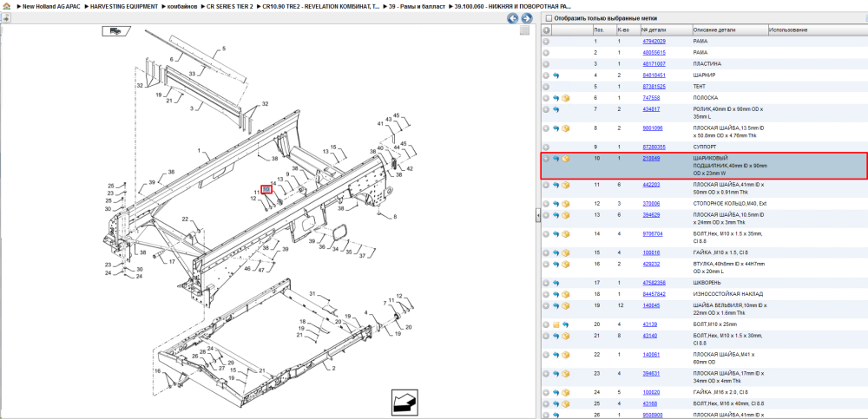Open 'CR SERIES TIER 2' breadcrumb
Screen dimensions: 868x419
tap(230, 6)
